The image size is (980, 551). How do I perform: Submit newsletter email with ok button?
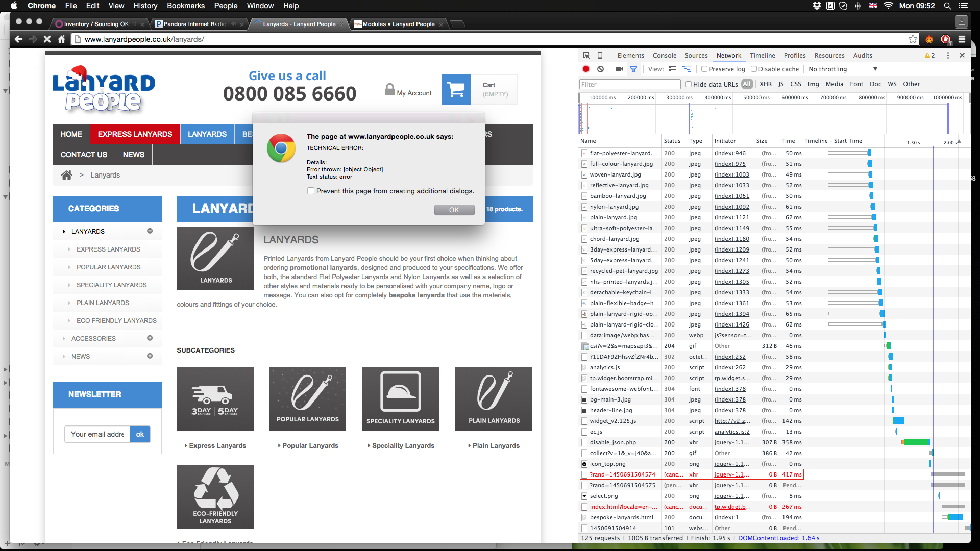140,434
